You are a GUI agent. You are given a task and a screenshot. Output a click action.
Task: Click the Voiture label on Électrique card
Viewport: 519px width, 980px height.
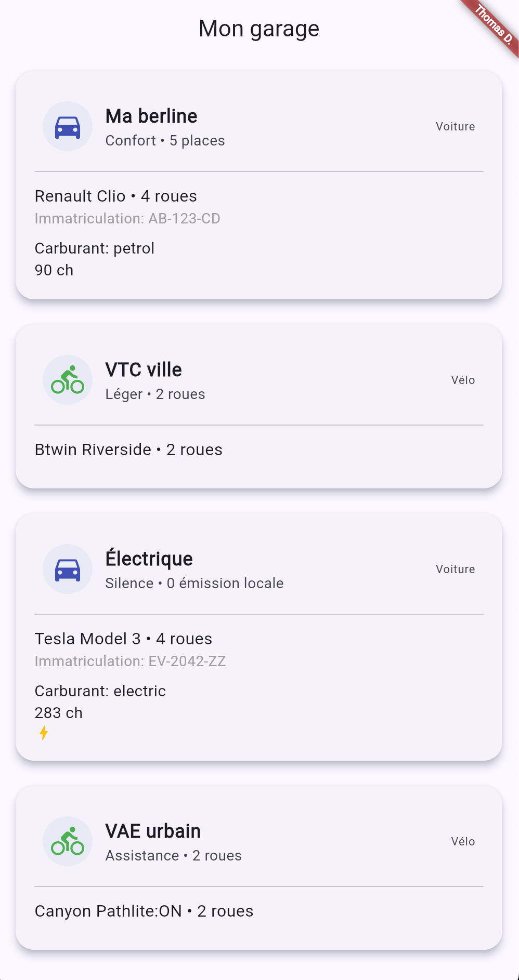click(x=455, y=570)
